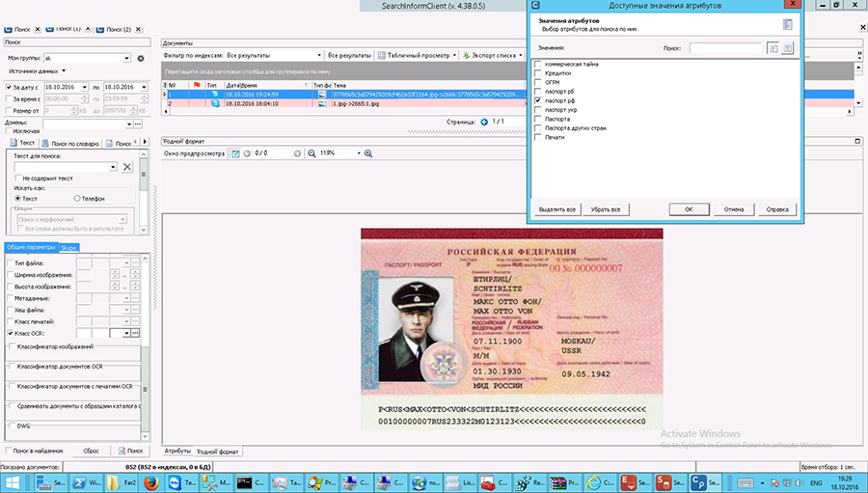
Task: Check Не содержит текст option
Action: 18,178
